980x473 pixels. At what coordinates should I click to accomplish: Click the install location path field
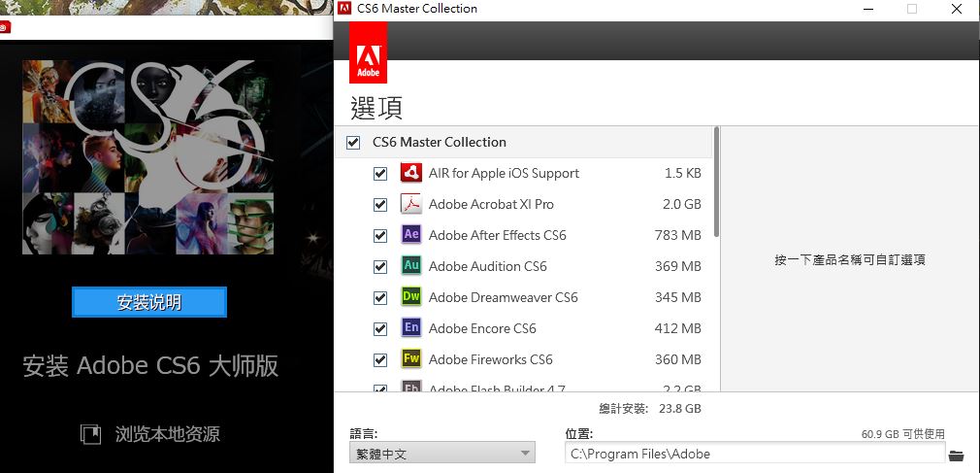(754, 454)
